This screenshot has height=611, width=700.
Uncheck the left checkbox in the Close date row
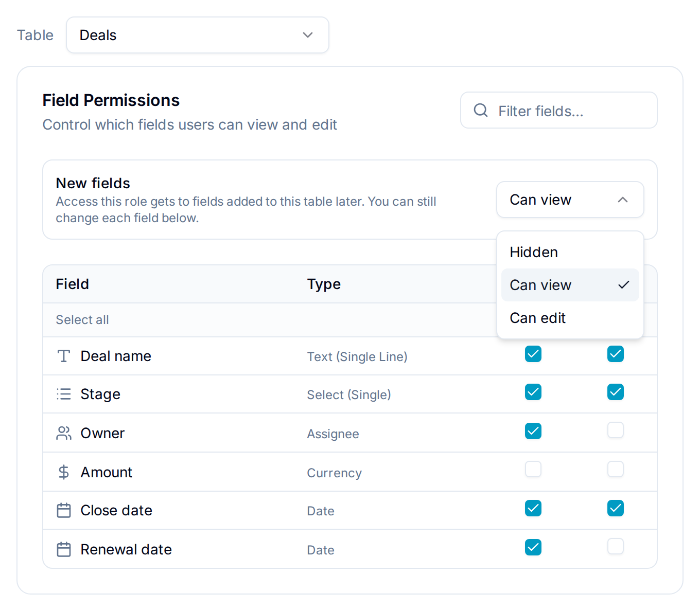(533, 508)
